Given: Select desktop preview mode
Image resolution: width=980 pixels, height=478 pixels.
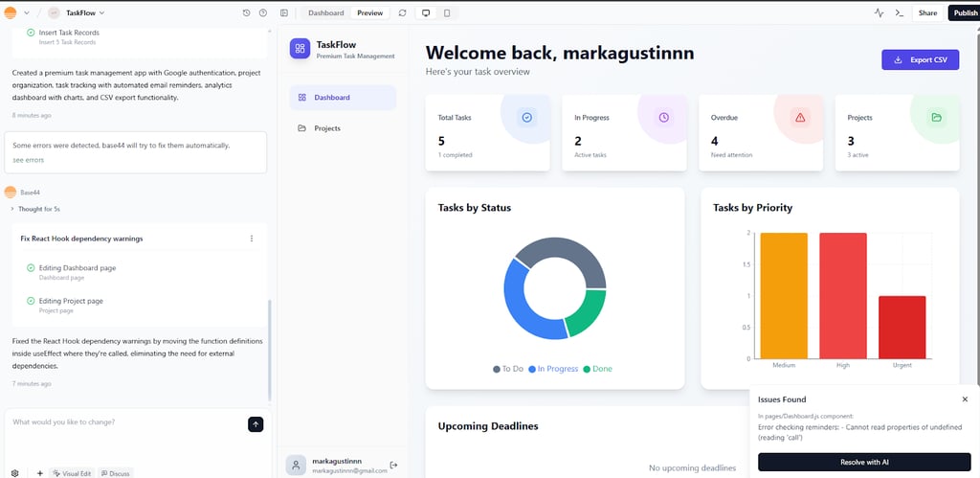Looking at the screenshot, I should (426, 12).
